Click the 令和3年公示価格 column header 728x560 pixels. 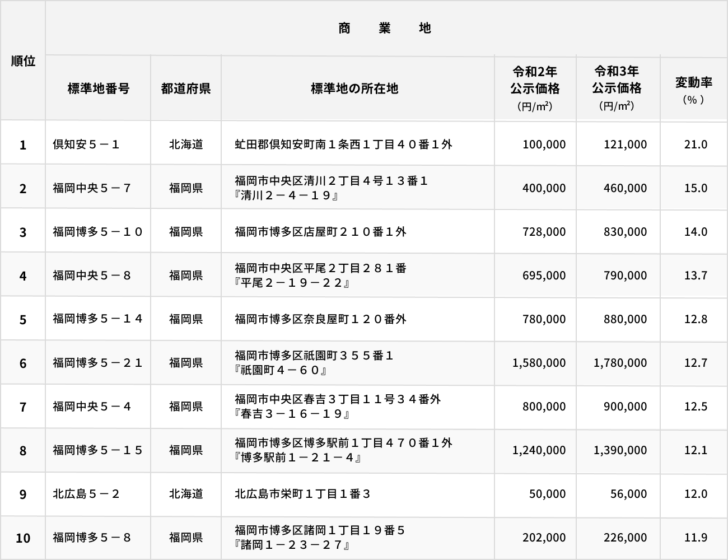pyautogui.click(x=617, y=88)
